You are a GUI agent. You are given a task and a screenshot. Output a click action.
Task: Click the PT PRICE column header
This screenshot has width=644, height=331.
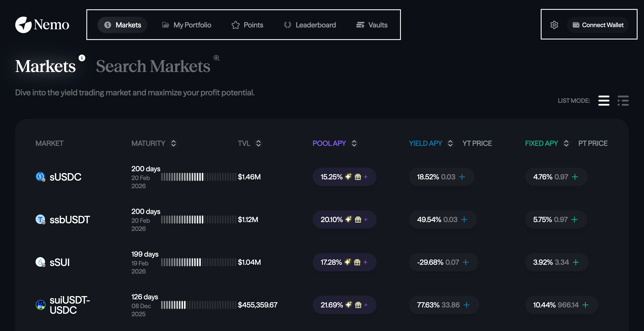(593, 143)
